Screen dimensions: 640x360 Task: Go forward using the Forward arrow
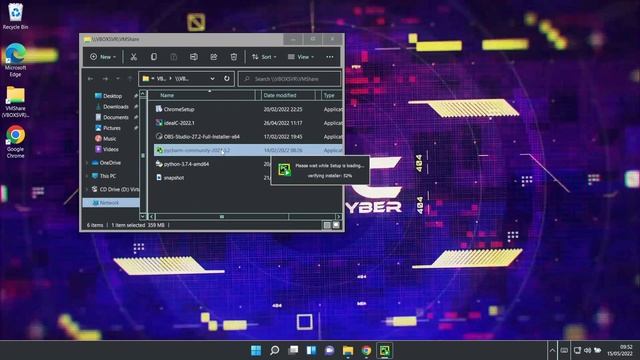(x=105, y=78)
